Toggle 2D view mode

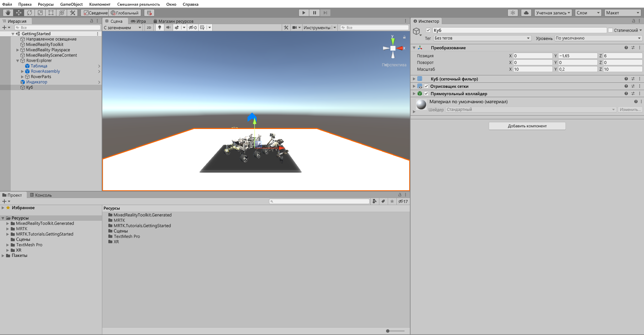(149, 27)
